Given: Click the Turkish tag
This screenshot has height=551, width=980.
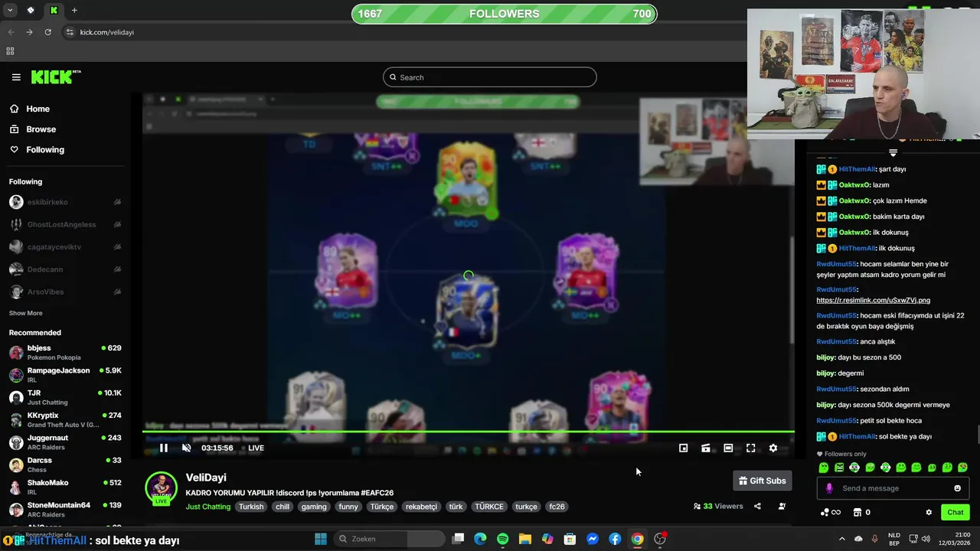Looking at the screenshot, I should coord(251,507).
